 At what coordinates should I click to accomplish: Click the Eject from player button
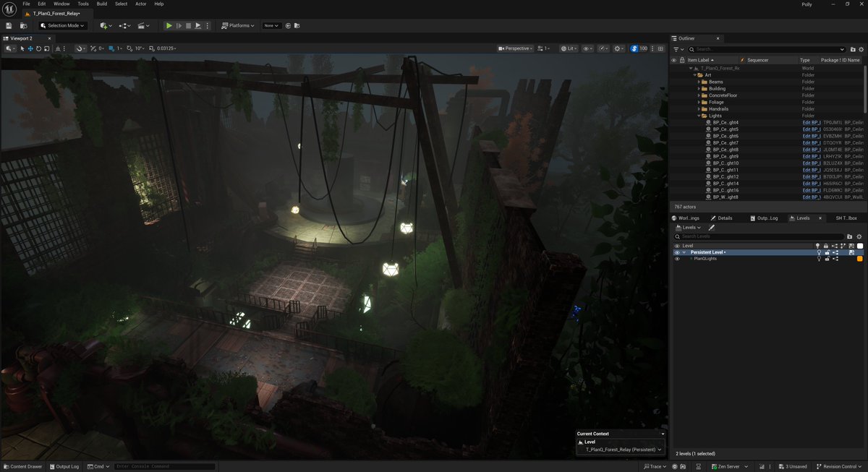[197, 25]
